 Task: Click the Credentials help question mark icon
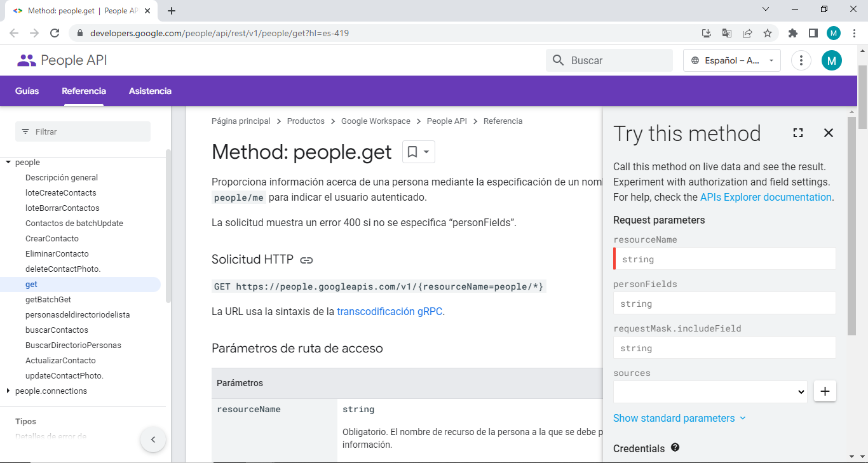[675, 448]
